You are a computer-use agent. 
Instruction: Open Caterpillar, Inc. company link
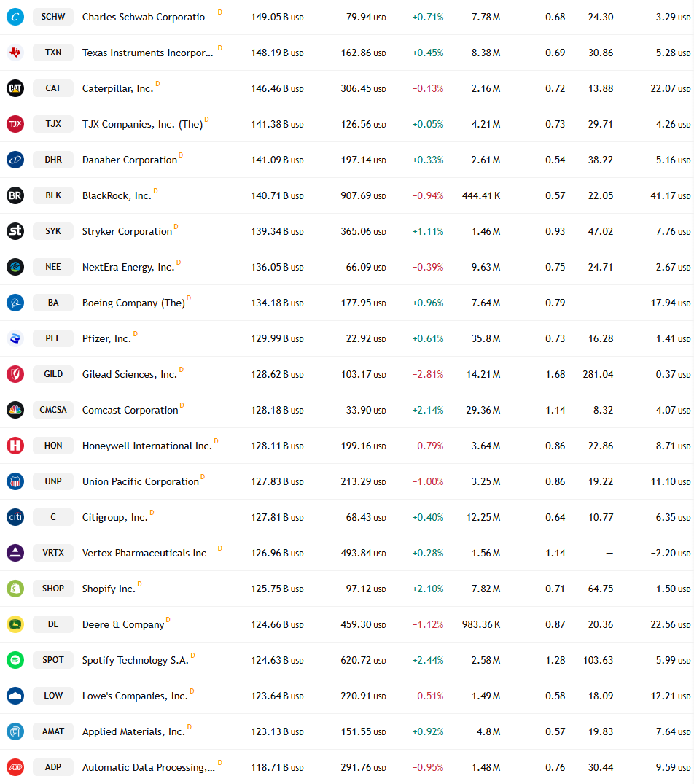(x=117, y=88)
